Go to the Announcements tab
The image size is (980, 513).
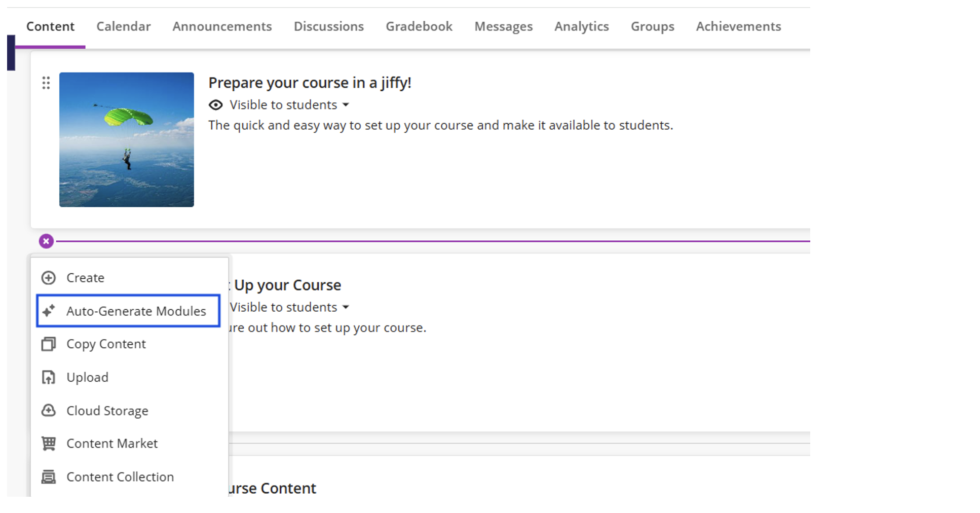tap(222, 26)
